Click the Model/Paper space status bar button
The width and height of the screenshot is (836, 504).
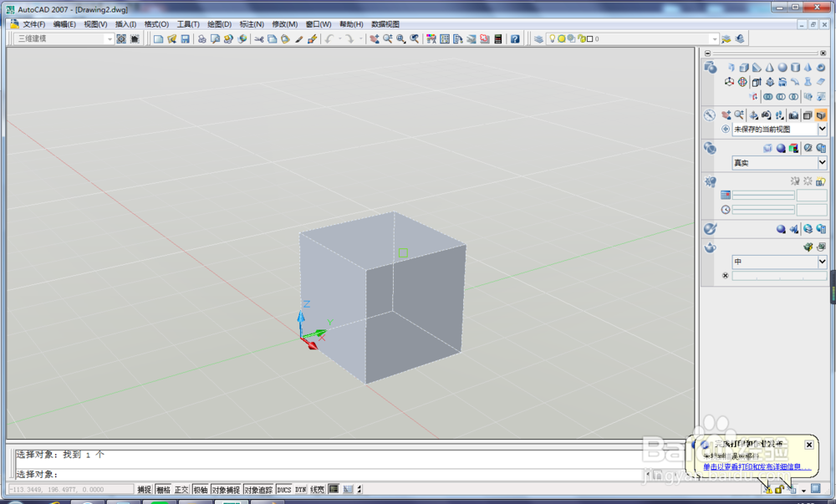pyautogui.click(x=334, y=489)
